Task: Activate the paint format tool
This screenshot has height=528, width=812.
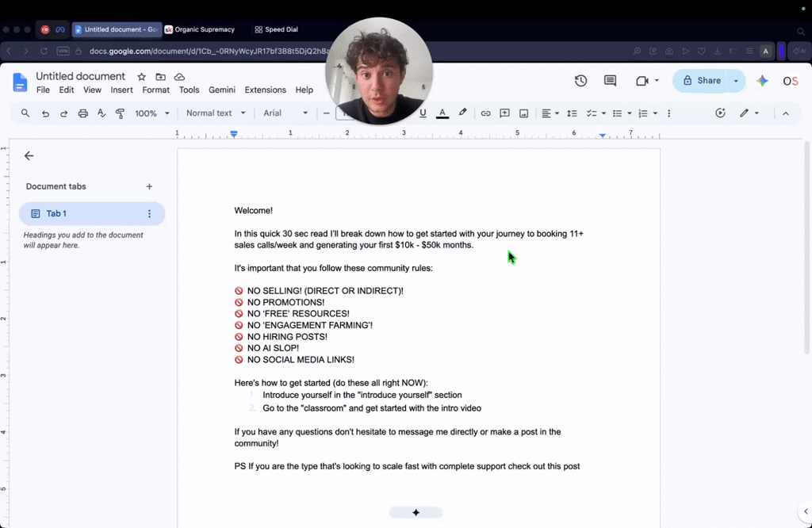Action: [x=121, y=113]
